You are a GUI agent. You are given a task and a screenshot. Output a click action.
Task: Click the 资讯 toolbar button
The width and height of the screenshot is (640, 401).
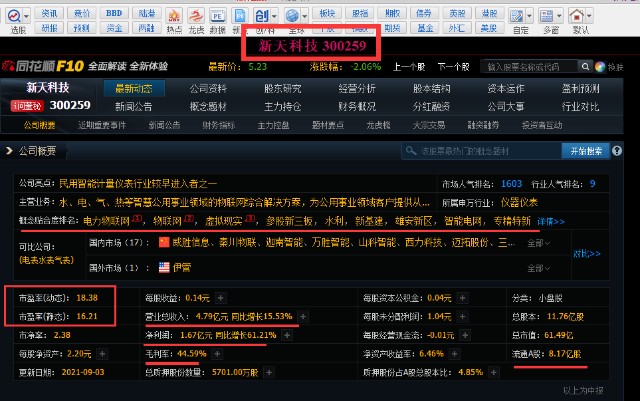[x=49, y=13]
